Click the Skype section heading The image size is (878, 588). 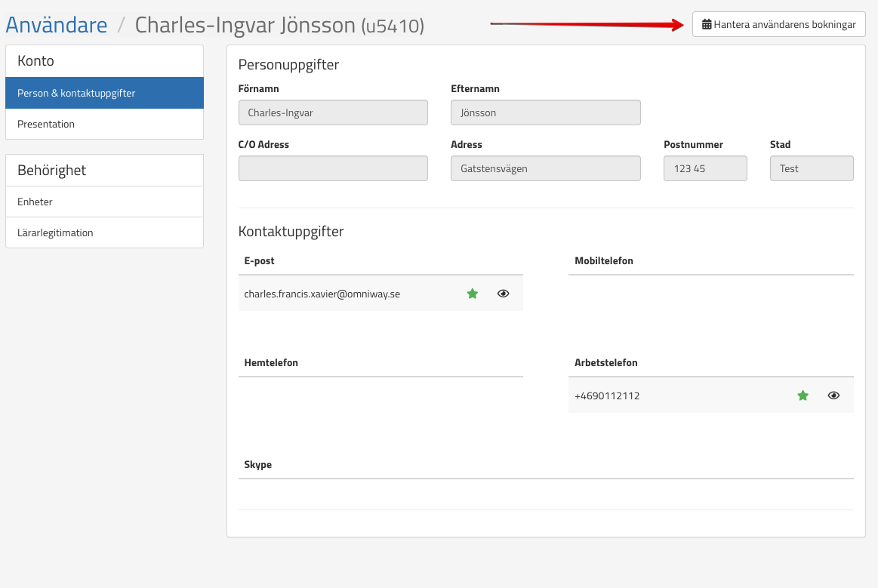coord(258,464)
